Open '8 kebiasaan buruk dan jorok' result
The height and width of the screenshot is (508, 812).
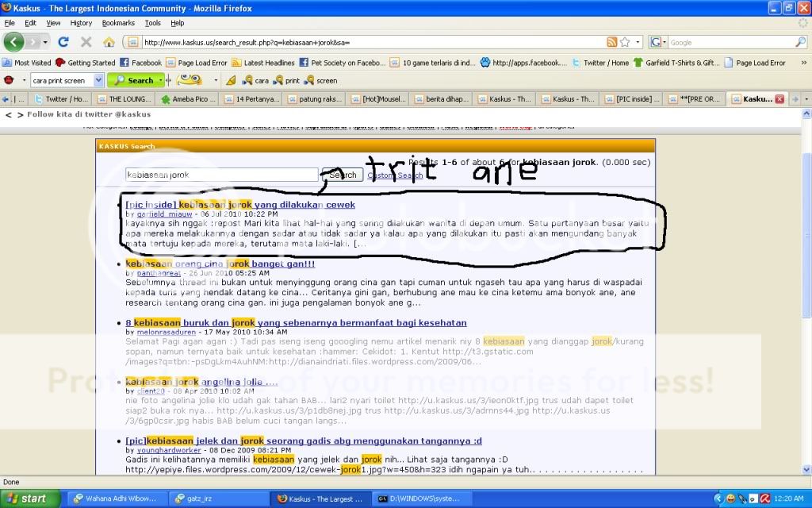click(296, 323)
